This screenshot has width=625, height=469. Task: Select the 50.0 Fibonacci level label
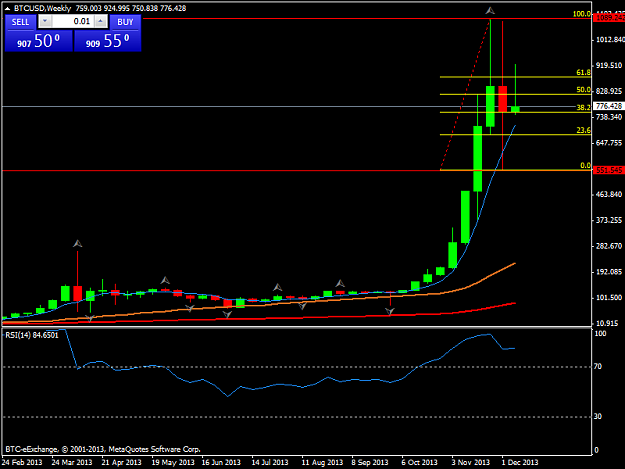[x=584, y=90]
